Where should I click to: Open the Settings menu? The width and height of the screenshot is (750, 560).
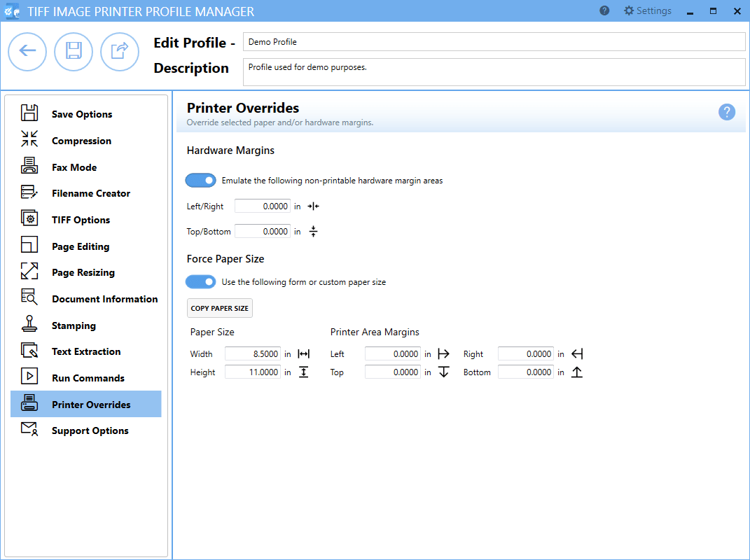[x=647, y=10]
